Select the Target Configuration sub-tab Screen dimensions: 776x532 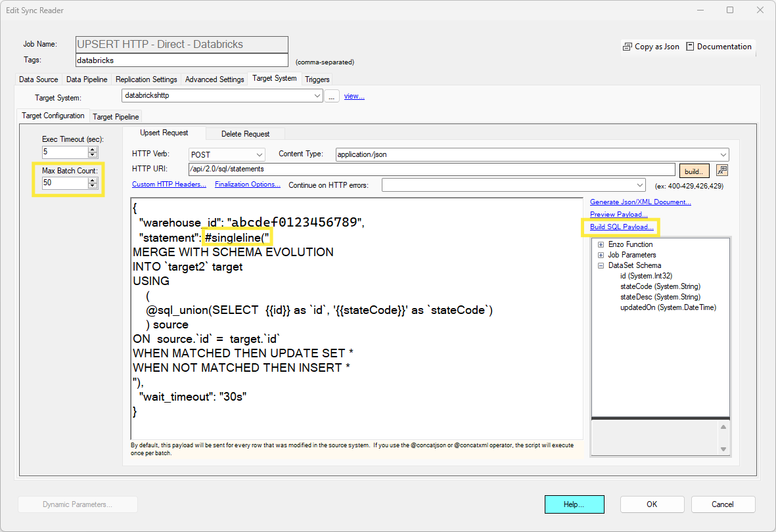53,116
